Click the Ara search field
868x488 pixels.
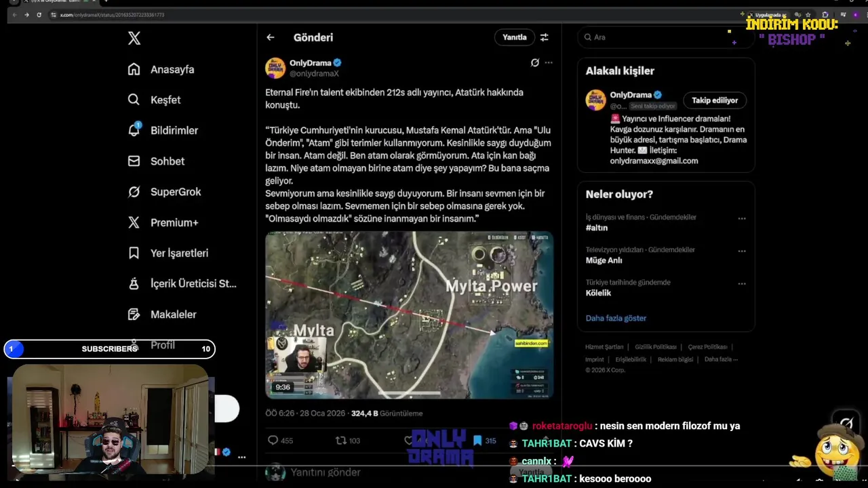point(665,37)
